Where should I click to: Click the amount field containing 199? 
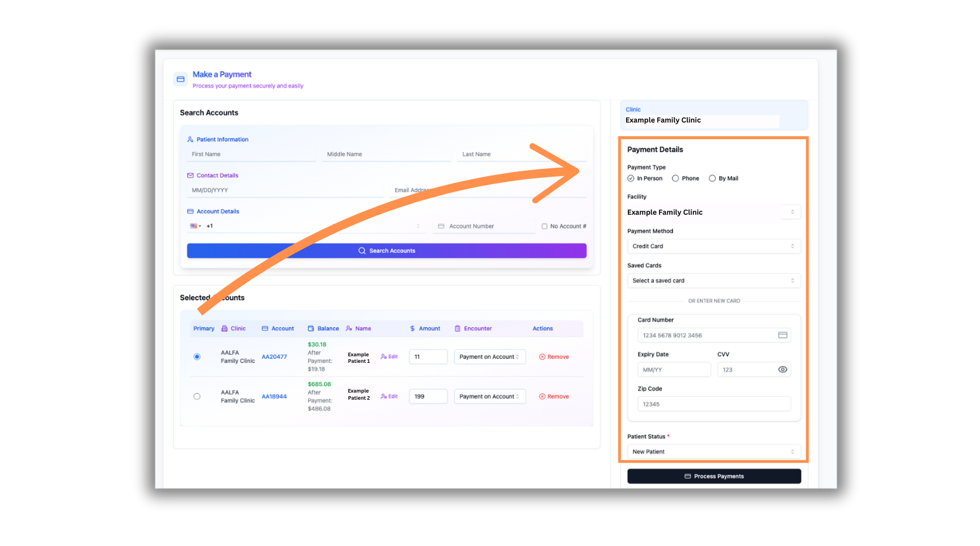coord(428,397)
